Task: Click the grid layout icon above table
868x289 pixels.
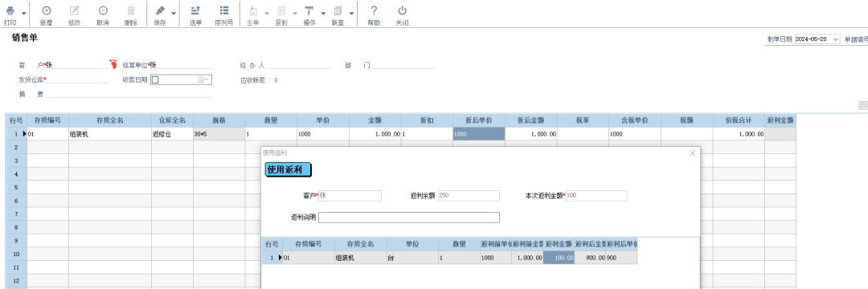Action: coord(862,105)
